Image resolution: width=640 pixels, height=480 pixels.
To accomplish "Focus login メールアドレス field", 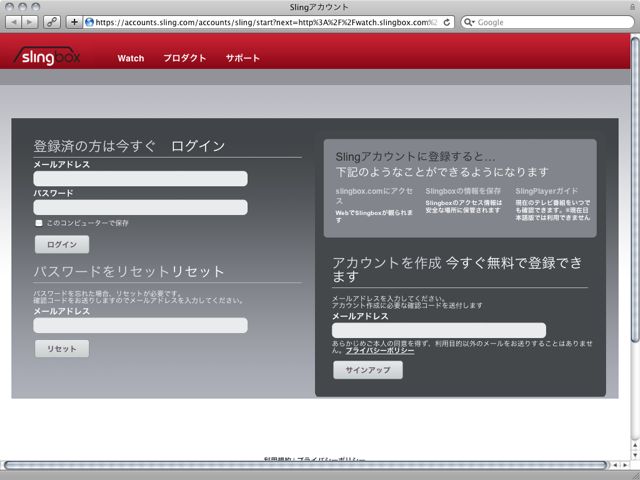I will tap(140, 178).
